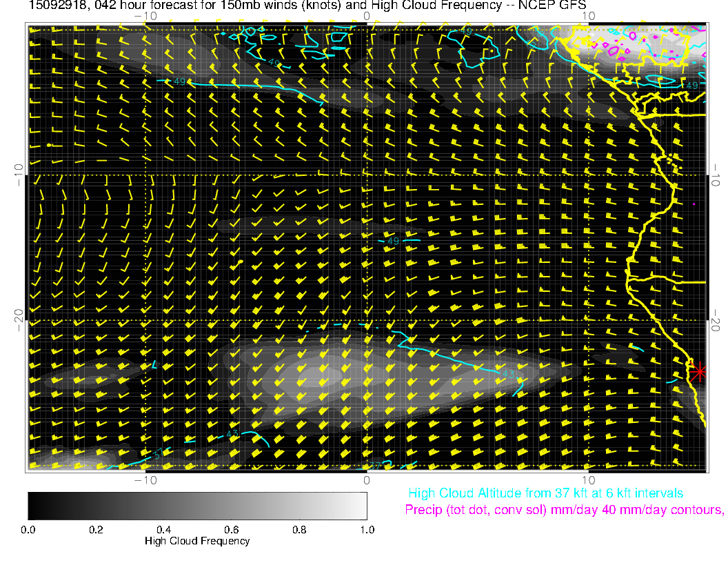Image resolution: width=728 pixels, height=563 pixels.
Task: Click the small magenta dot east of the coastline
Action: 694,204
